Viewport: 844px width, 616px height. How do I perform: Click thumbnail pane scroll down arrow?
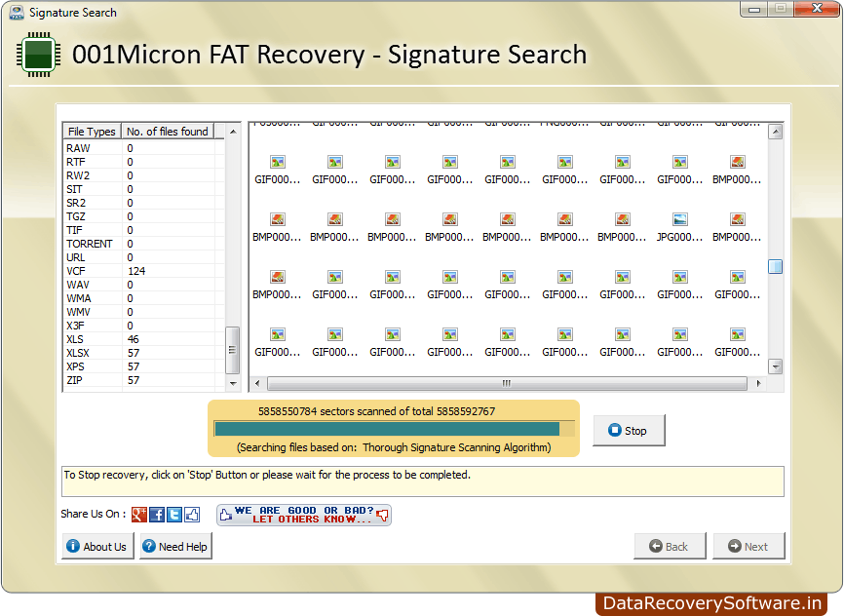[x=775, y=366]
